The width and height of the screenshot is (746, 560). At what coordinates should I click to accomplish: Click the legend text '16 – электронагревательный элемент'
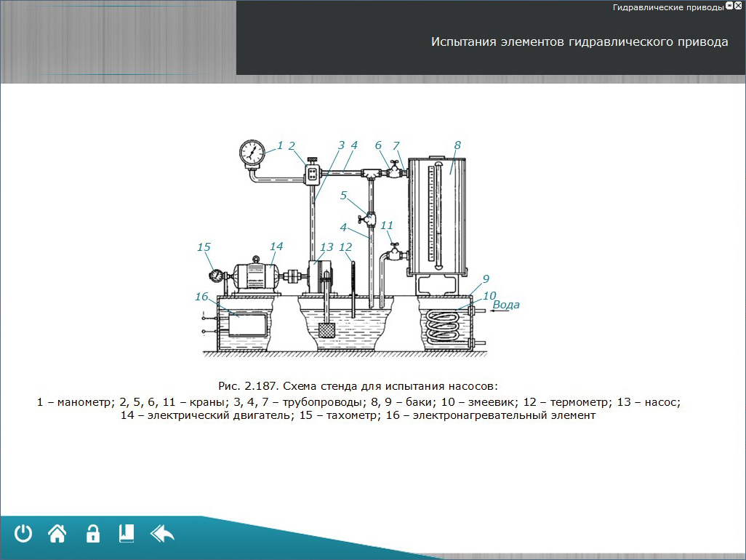click(x=491, y=415)
